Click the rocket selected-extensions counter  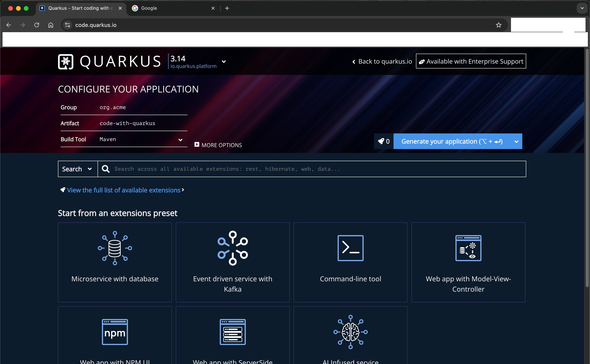pos(384,141)
